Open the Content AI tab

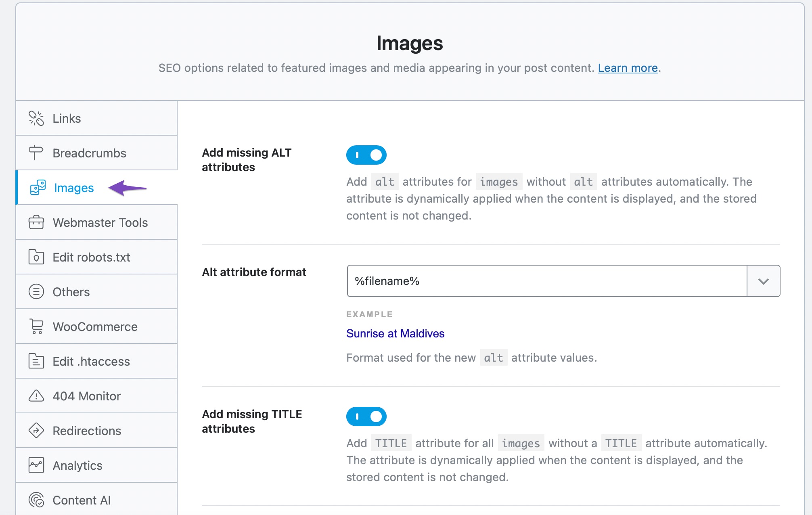click(96, 500)
